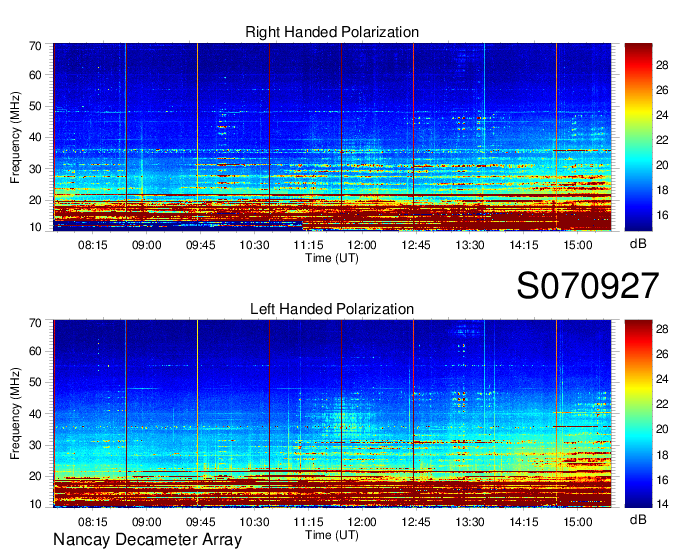Viewport: 680px width, 552px height.
Task: Click 08:15 tick under Left Handed plot
Action: (x=92, y=522)
